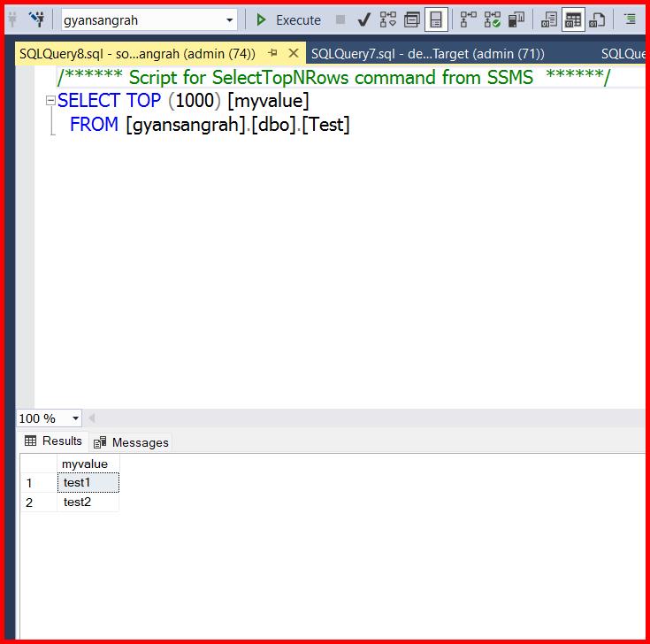
Task: Toggle Include Actual Execution Plan icon
Action: [468, 19]
